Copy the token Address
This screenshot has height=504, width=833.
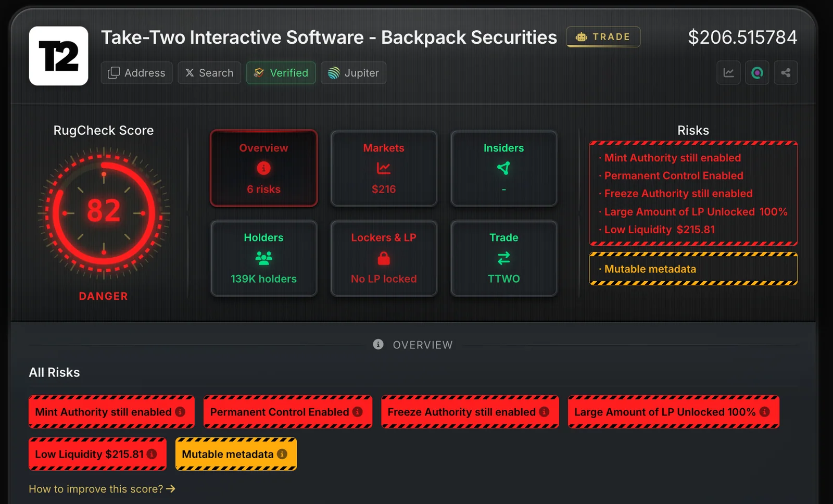136,73
